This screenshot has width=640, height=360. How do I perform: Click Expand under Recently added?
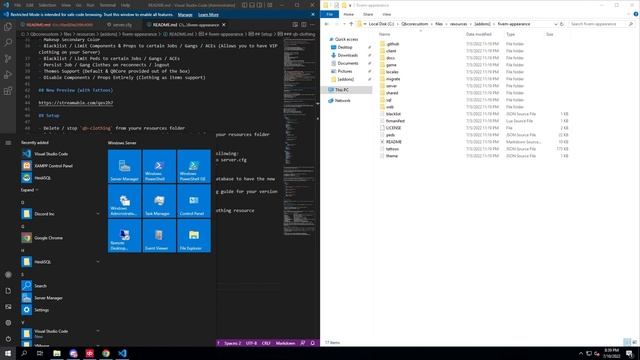pos(29,190)
